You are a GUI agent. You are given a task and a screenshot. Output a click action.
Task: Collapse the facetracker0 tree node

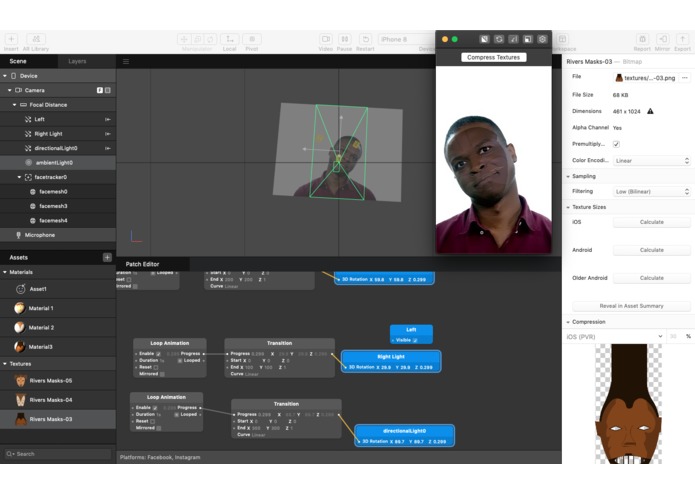pos(19,177)
